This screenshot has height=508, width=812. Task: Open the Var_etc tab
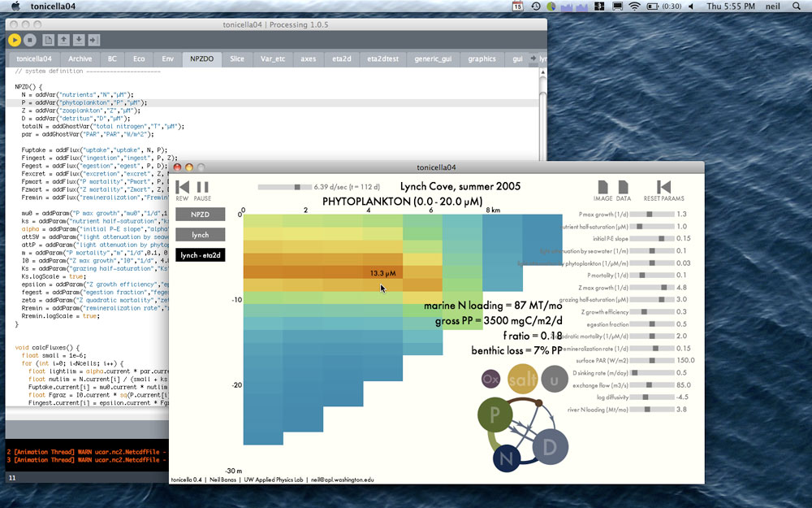pos(273,59)
